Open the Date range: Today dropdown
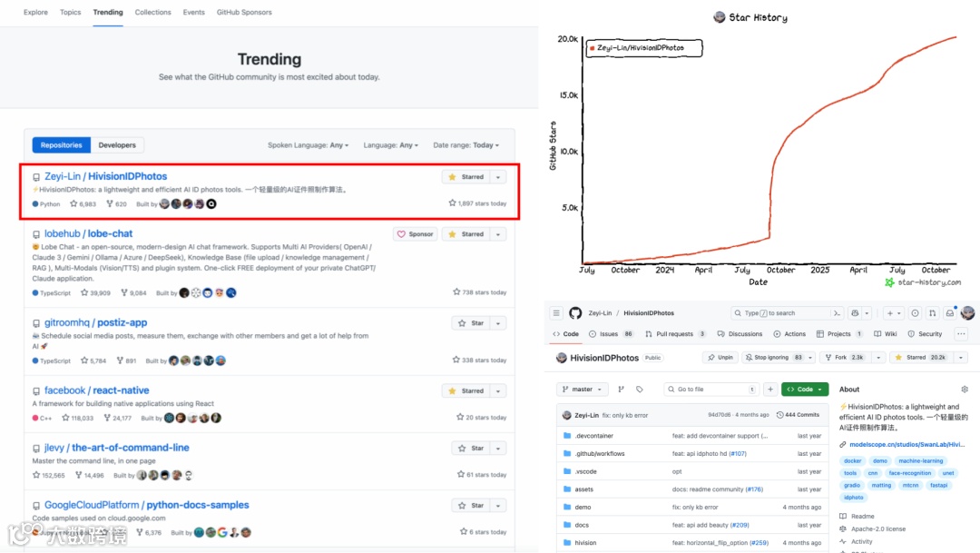This screenshot has height=553, width=980. [466, 145]
